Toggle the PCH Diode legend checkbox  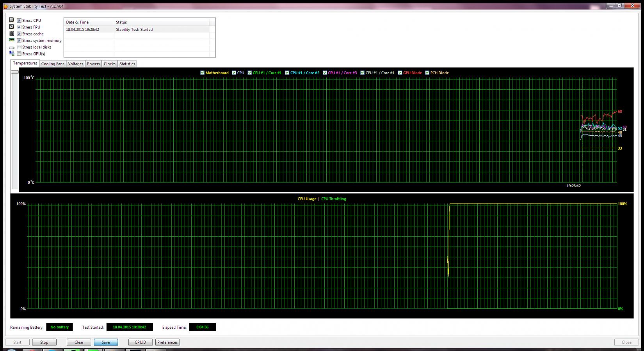click(427, 73)
